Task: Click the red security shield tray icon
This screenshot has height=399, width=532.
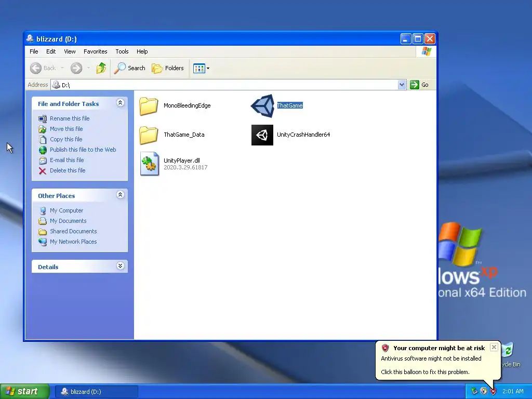Action: coord(494,392)
